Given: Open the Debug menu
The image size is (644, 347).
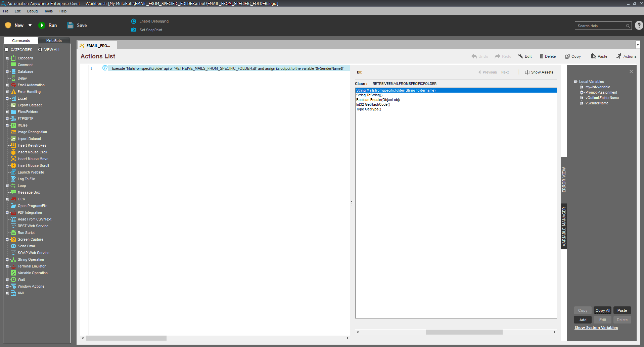Looking at the screenshot, I should [32, 11].
